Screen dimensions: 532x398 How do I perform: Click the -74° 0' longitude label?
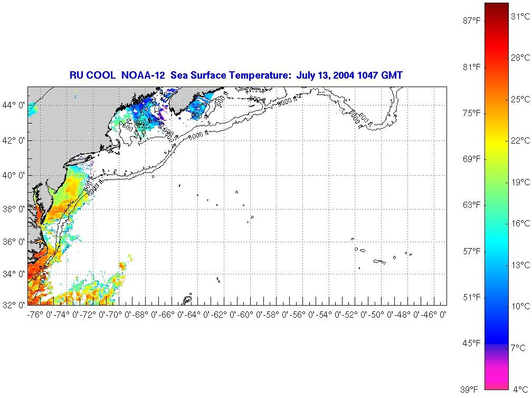(x=66, y=315)
